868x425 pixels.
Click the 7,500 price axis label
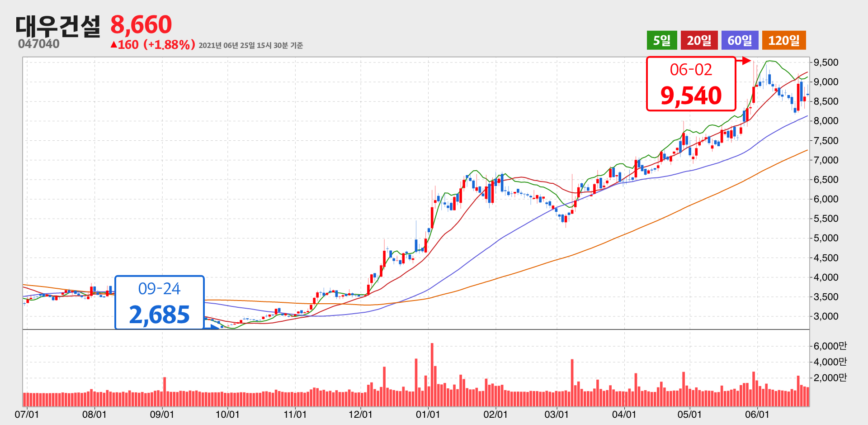tap(826, 141)
